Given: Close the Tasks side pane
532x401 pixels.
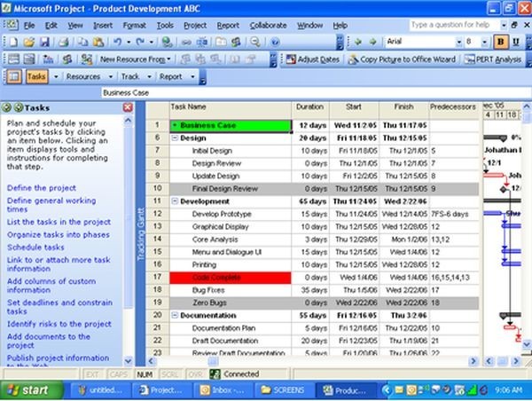Looking at the screenshot, I should 128,107.
